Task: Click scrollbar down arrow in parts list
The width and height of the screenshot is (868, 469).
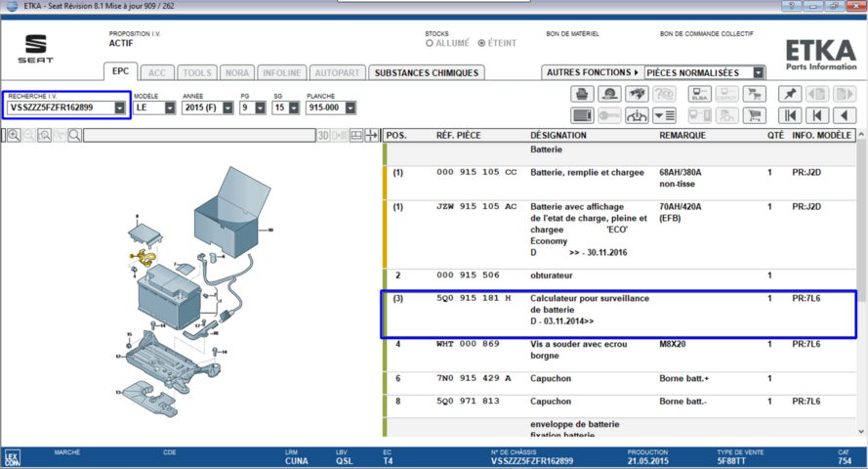Action: click(x=861, y=431)
